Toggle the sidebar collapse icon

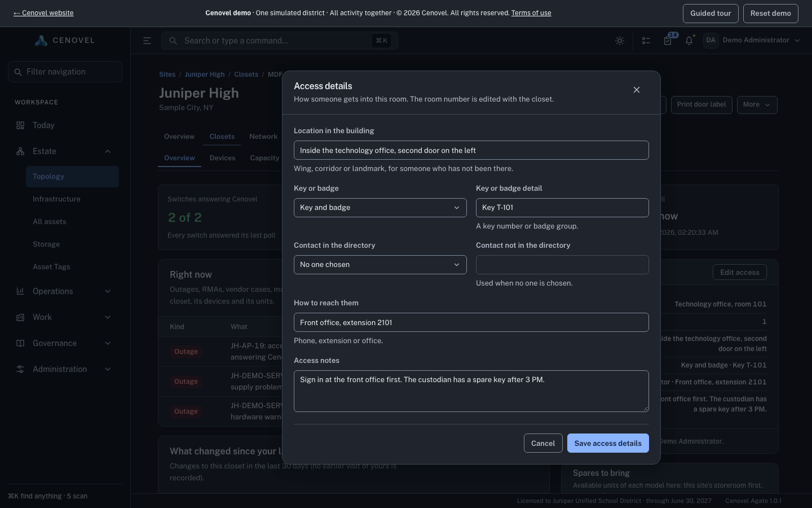[147, 41]
